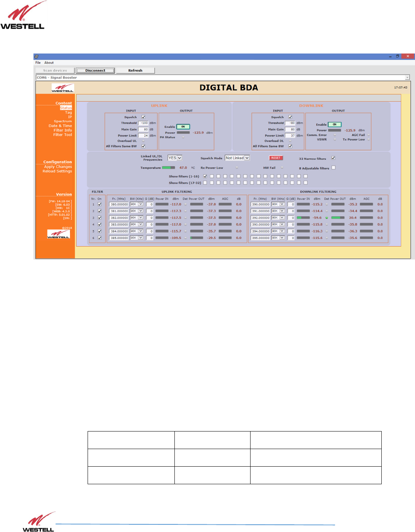Click the application icon in the title bar

(x=36, y=56)
